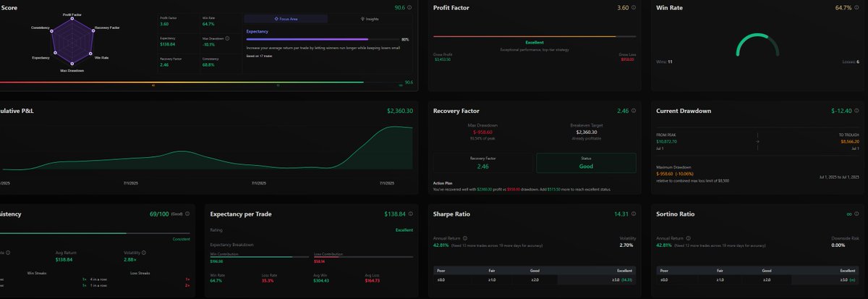Image resolution: width=868 pixels, height=299 pixels.
Task: Click the Wins: 11 label
Action: click(665, 62)
